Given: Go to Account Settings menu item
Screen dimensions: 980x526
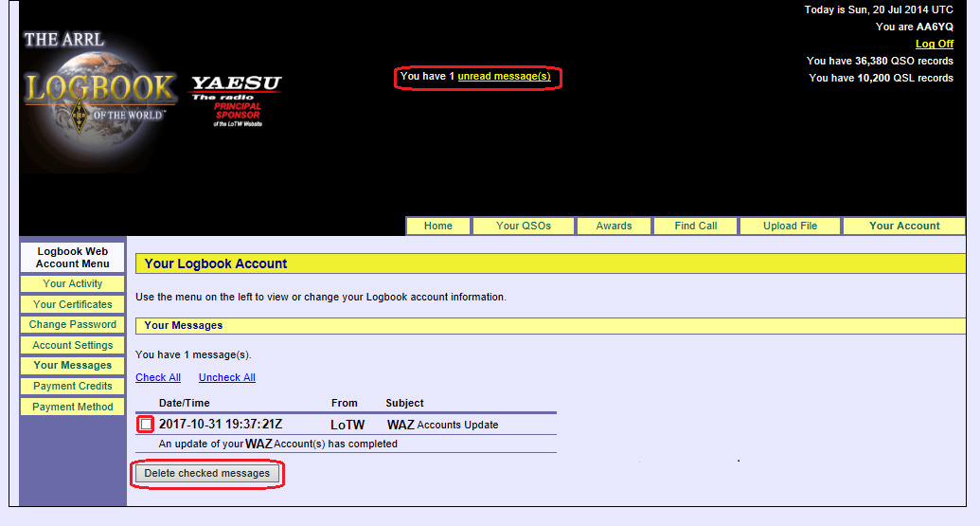Looking at the screenshot, I should click(72, 345).
